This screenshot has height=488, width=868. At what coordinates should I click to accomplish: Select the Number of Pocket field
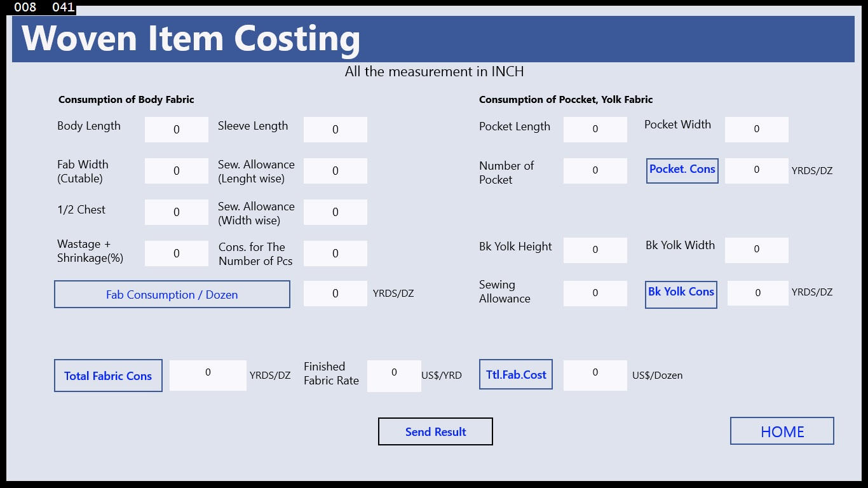coord(595,170)
